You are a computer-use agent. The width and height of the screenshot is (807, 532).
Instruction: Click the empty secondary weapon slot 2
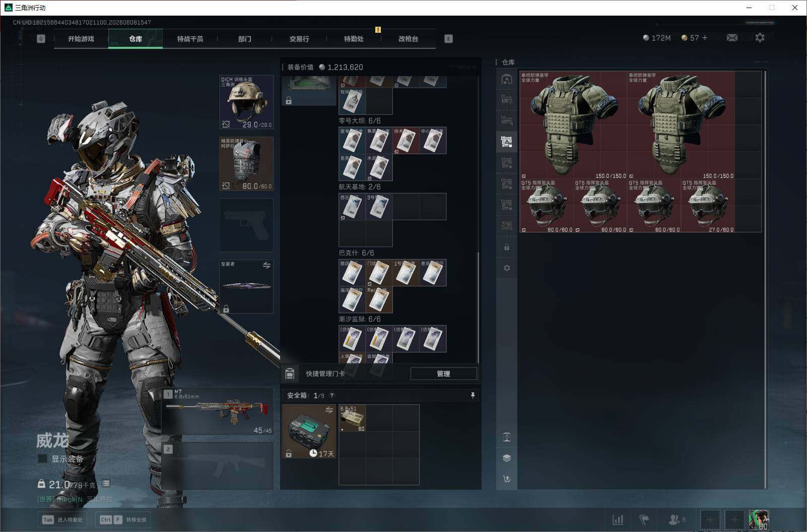(218, 465)
